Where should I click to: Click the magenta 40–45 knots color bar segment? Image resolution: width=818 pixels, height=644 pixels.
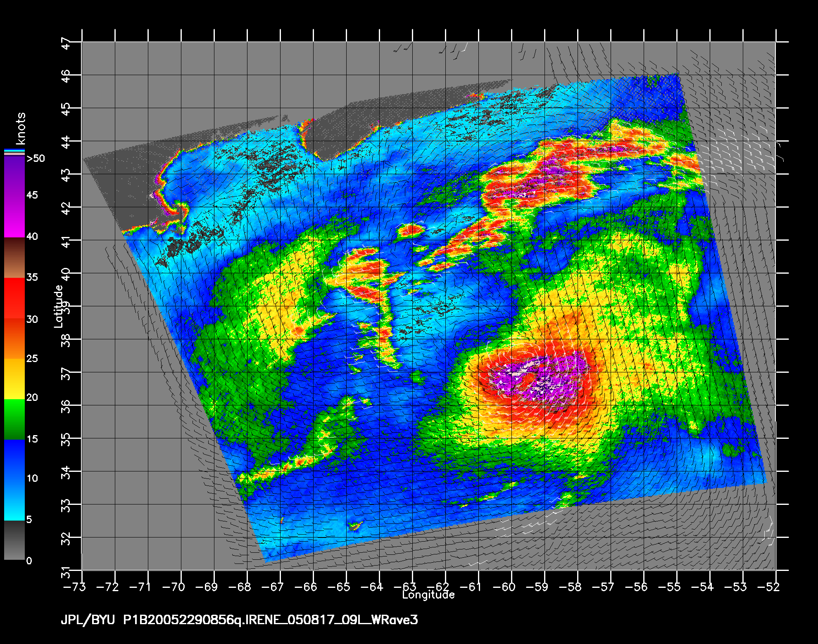(14, 217)
